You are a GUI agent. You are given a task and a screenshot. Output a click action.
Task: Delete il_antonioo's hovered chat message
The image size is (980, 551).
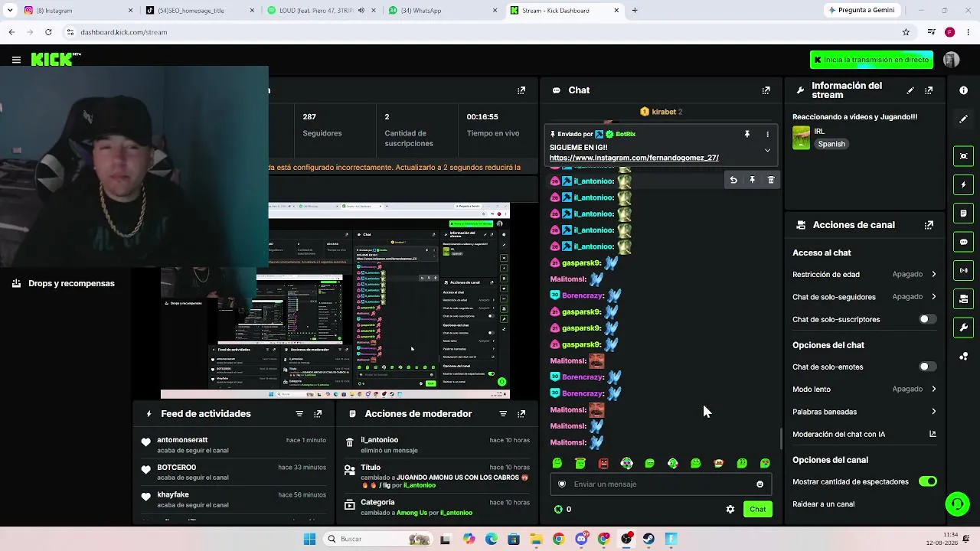tap(771, 180)
